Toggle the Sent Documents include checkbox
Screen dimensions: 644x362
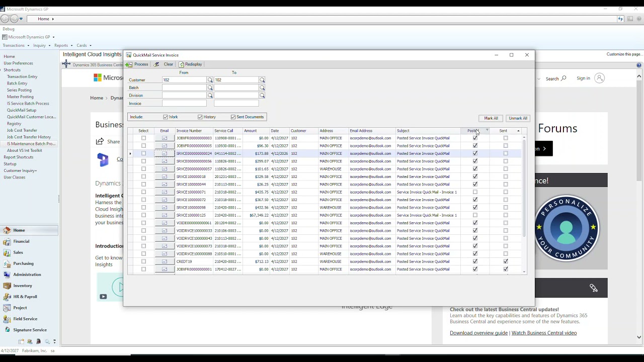(x=233, y=117)
